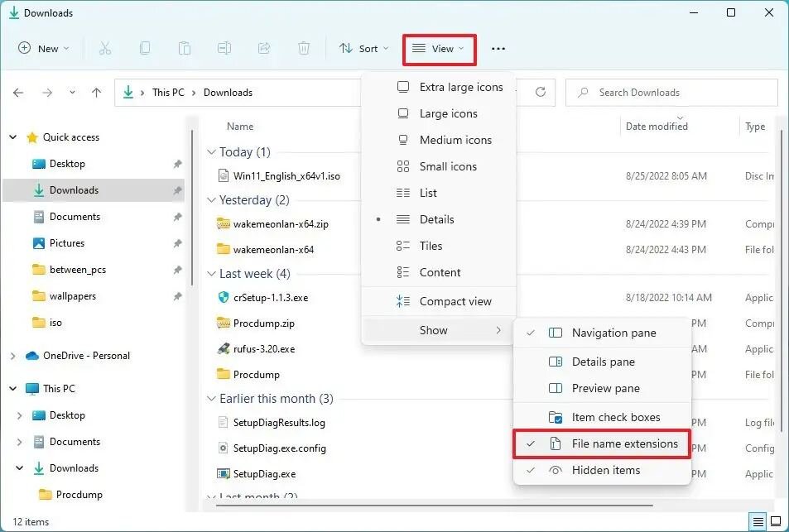789x532 pixels.
Task: Open the New dropdown
Action: [x=43, y=48]
